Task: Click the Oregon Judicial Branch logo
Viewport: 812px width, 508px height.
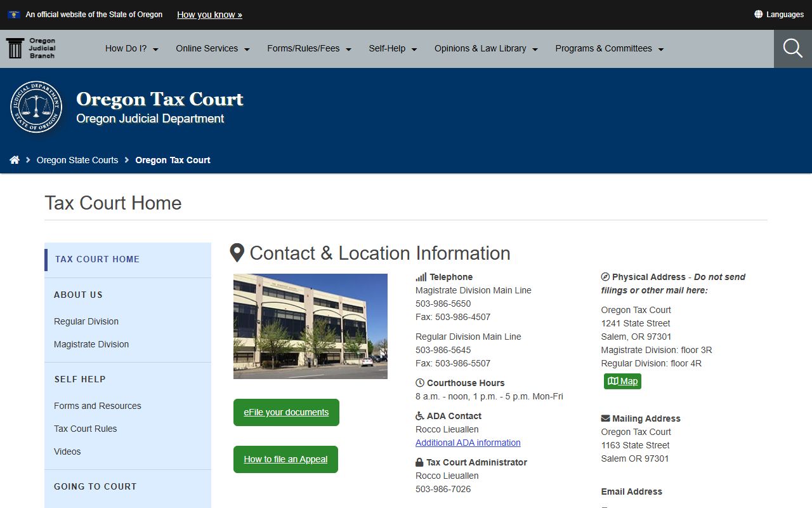Action: [x=30, y=48]
